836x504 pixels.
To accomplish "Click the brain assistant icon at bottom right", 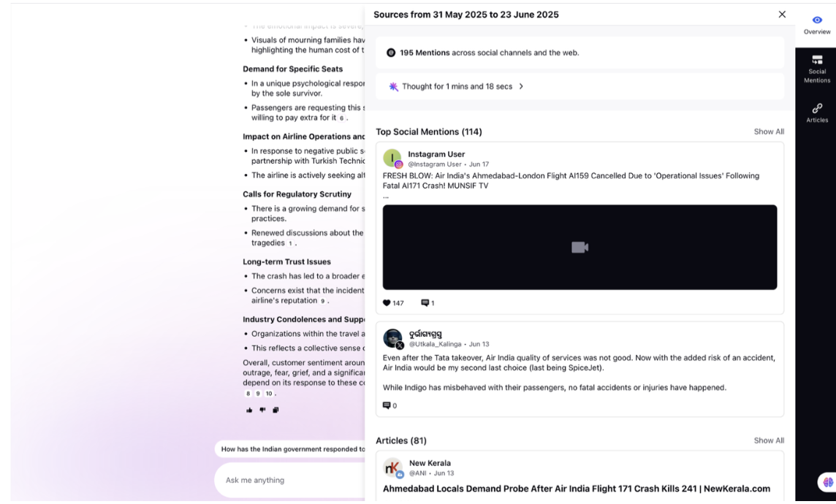I will 827,482.
